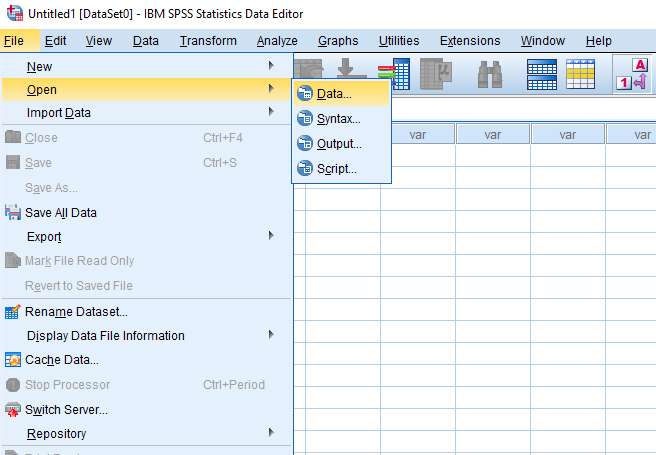Click the first var column header

pos(418,134)
